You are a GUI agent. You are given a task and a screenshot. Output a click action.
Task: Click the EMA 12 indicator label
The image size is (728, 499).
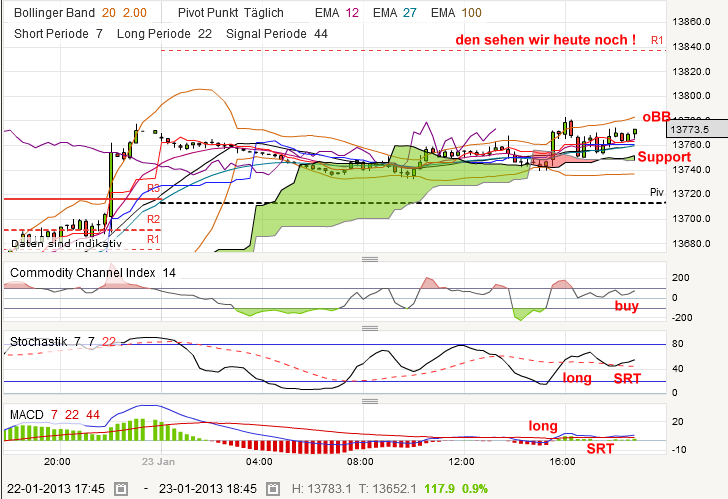coord(337,13)
